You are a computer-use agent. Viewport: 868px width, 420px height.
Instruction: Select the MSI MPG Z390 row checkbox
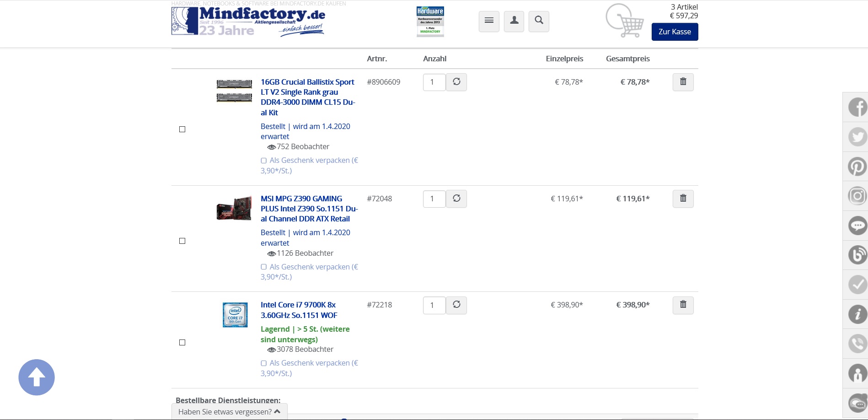tap(182, 241)
